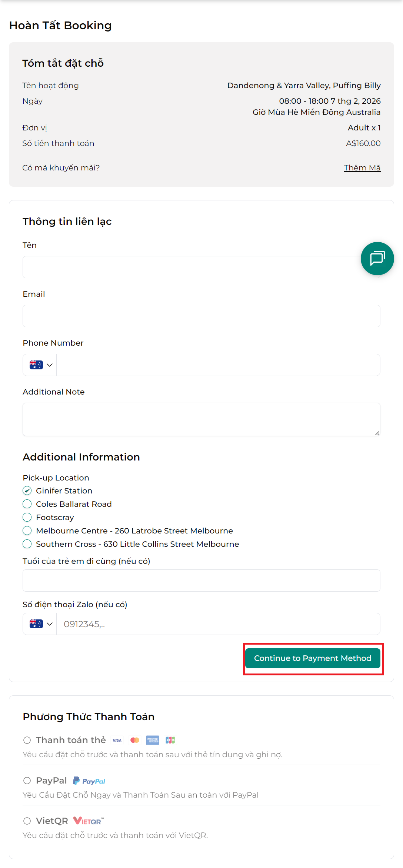Select Footscray as pick-up location
This screenshot has width=403, height=868.
coord(27,518)
